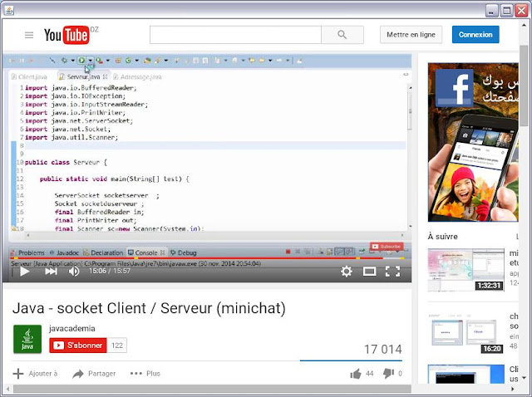Open the Debug tab in Eclipse
Screen dimensions: 532x397
click(x=184, y=252)
